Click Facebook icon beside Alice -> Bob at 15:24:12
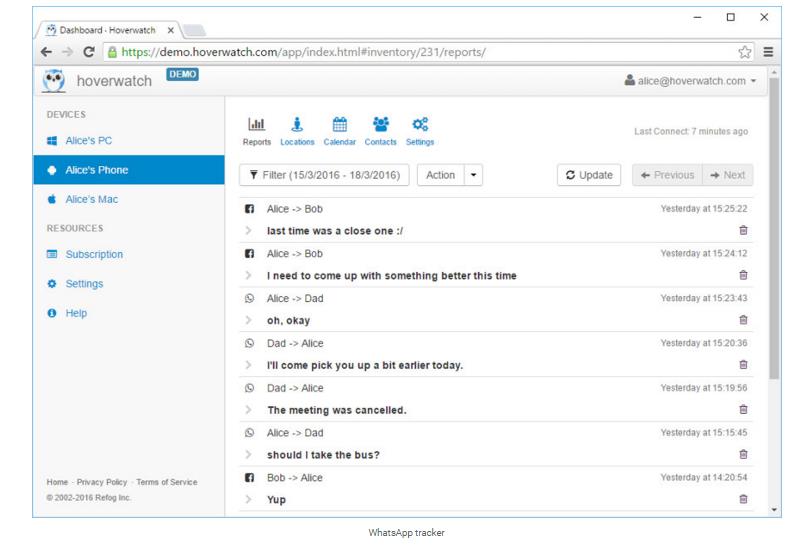This screenshot has height=549, width=810. click(250, 254)
